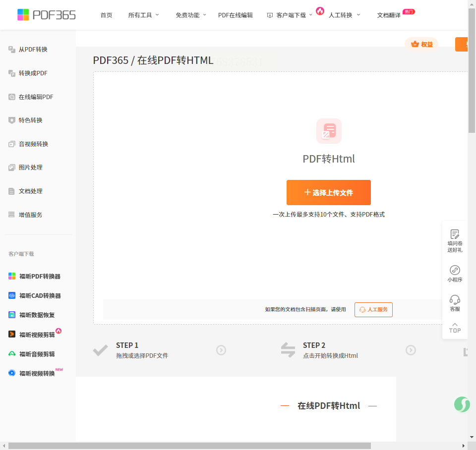Click the 福昕音频剪辑 green icon
The height and width of the screenshot is (450, 476).
click(x=12, y=354)
